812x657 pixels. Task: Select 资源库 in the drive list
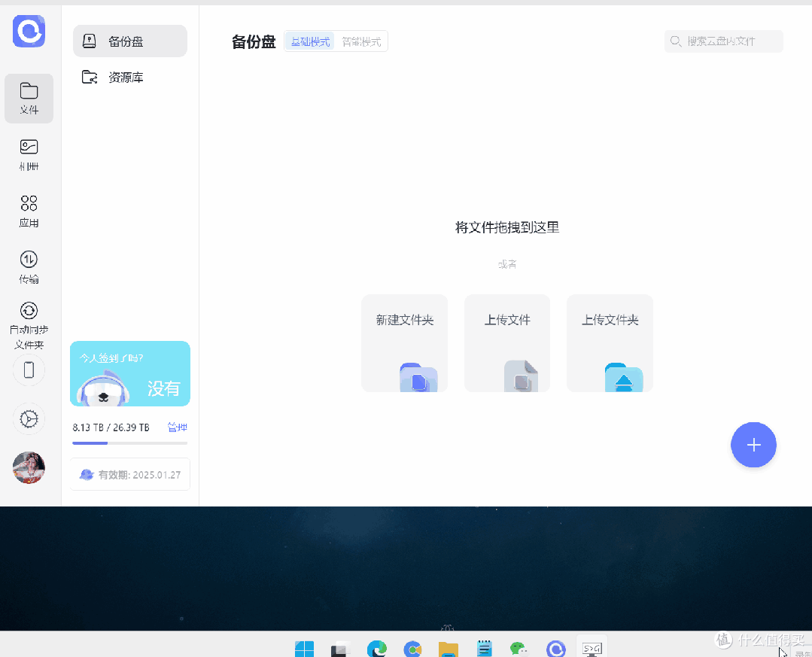[x=130, y=78]
